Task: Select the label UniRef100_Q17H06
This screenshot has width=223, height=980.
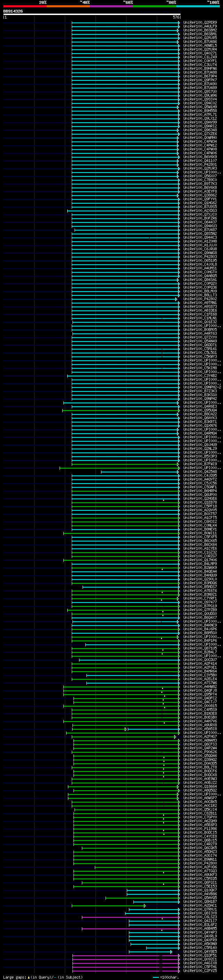Action: pos(200,560)
